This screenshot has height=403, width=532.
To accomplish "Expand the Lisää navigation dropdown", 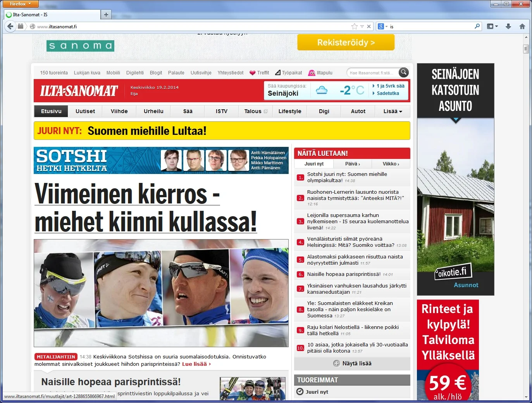I will pos(393,111).
